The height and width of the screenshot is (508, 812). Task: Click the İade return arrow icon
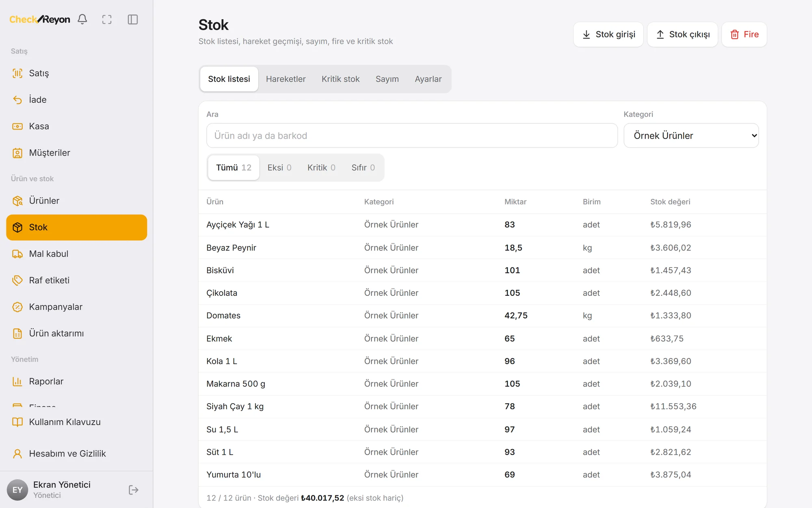pyautogui.click(x=17, y=100)
